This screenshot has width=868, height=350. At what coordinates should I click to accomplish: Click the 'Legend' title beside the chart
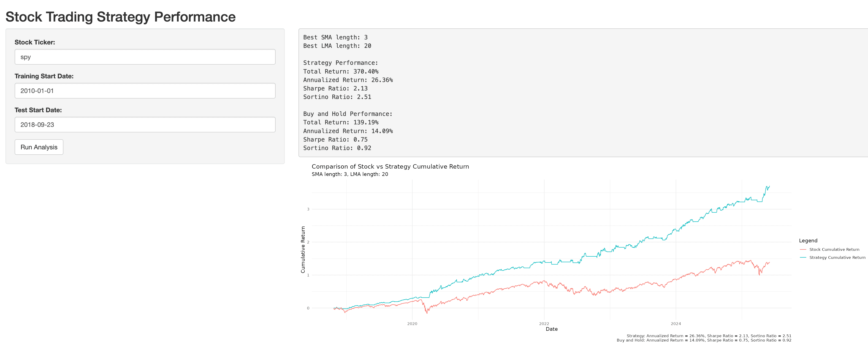pos(808,241)
